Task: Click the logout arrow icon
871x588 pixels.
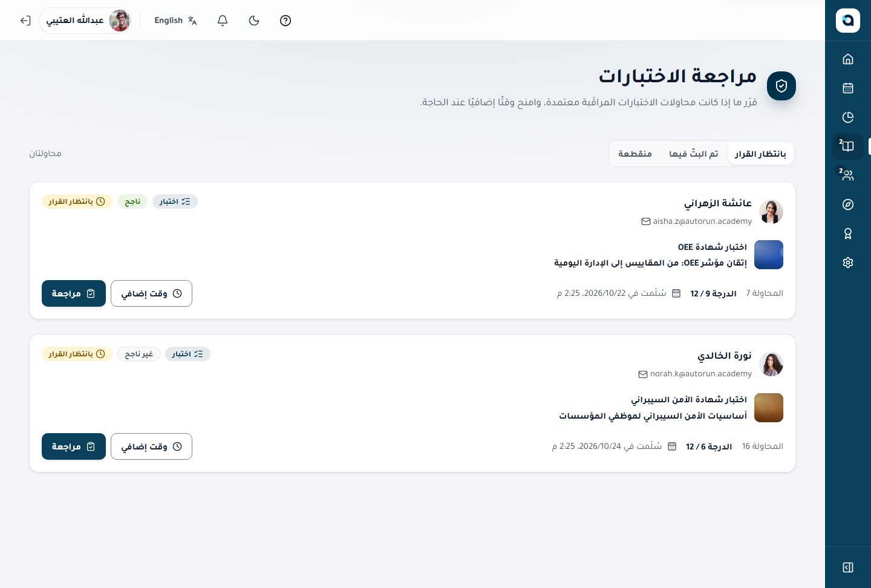Action: tap(25, 21)
